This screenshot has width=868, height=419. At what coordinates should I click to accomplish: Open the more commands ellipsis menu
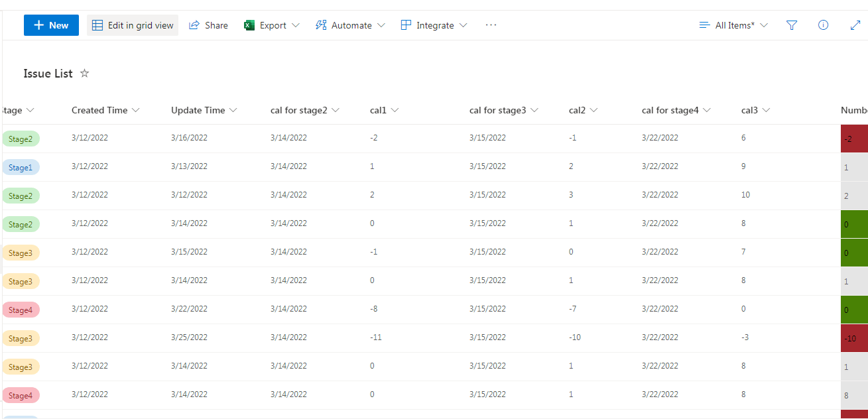tap(491, 25)
